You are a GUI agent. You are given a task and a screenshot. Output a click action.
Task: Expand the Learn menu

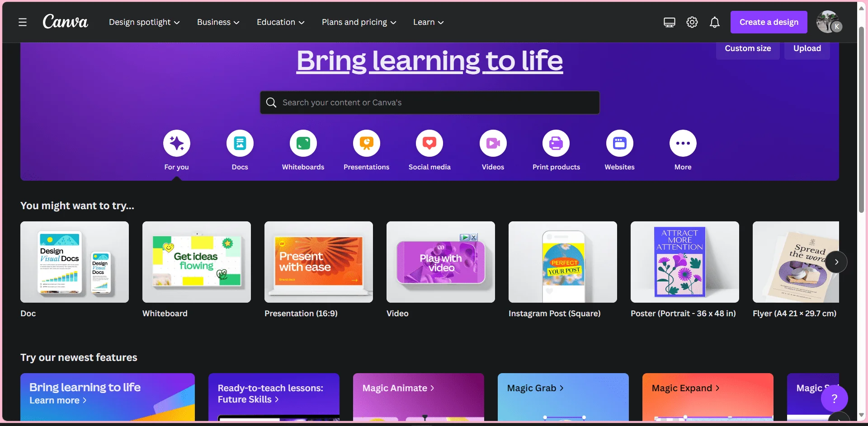click(x=428, y=22)
